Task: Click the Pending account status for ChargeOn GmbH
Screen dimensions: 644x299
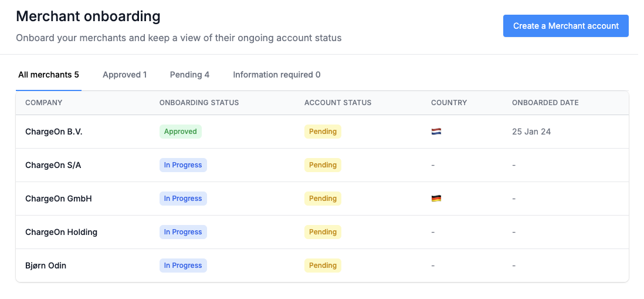Action: point(323,198)
